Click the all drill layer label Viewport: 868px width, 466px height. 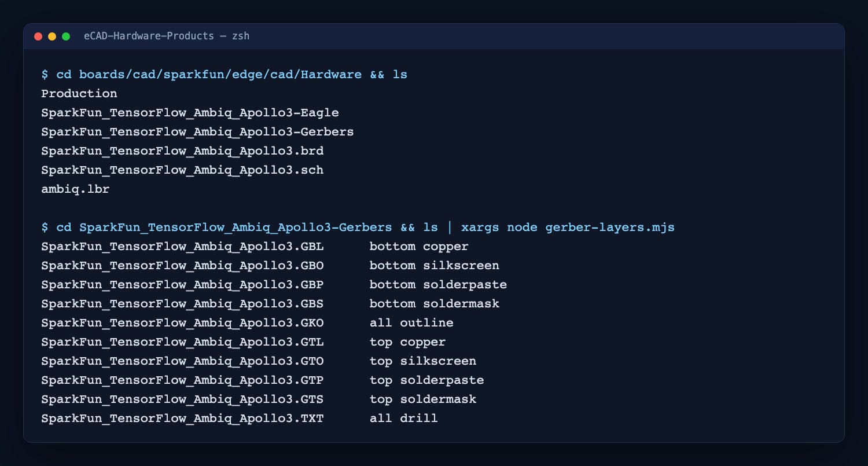coord(404,419)
